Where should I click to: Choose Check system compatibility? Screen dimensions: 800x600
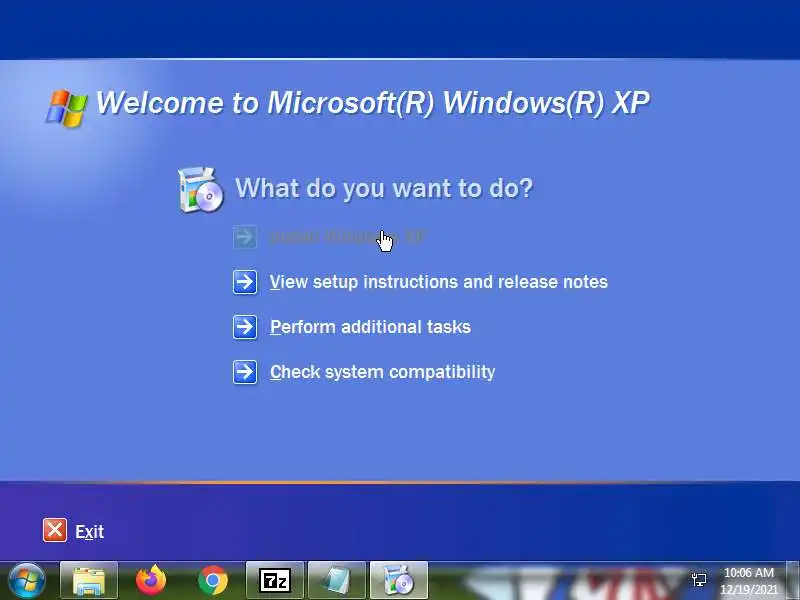(383, 372)
